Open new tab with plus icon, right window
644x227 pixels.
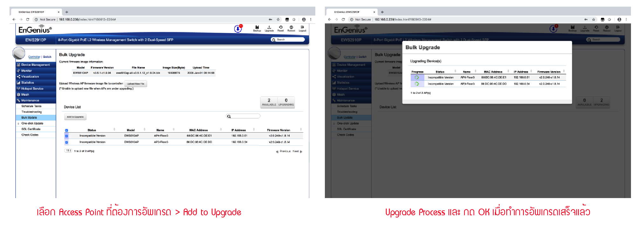pyautogui.click(x=382, y=12)
